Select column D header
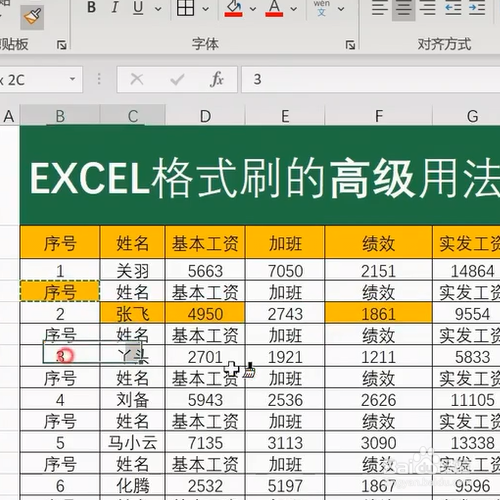 point(205,116)
